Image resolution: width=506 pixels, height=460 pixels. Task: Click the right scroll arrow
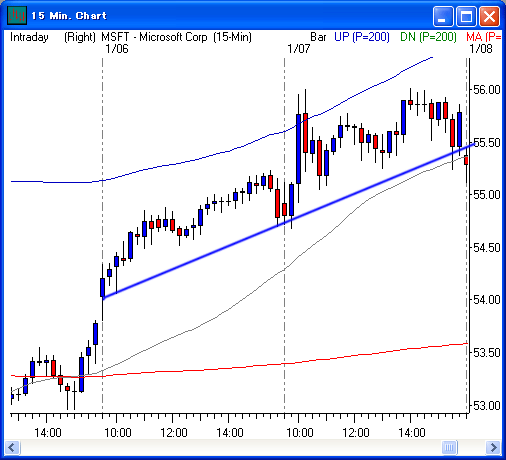pos(493,447)
